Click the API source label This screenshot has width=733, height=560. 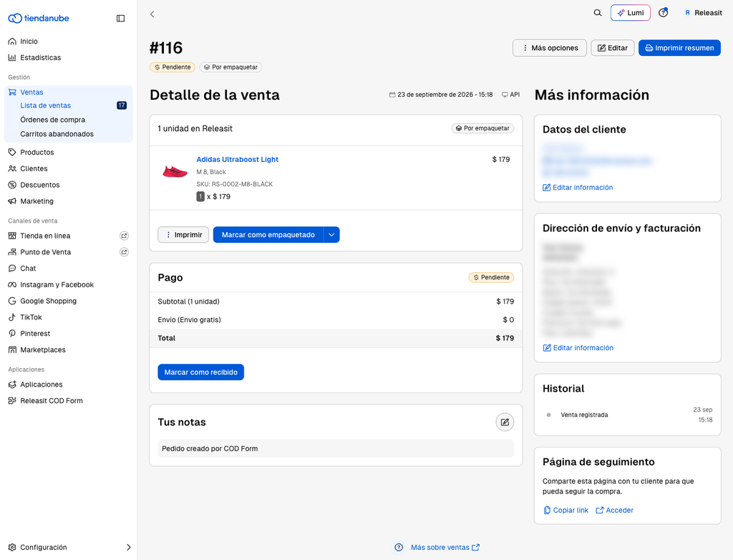coord(510,95)
